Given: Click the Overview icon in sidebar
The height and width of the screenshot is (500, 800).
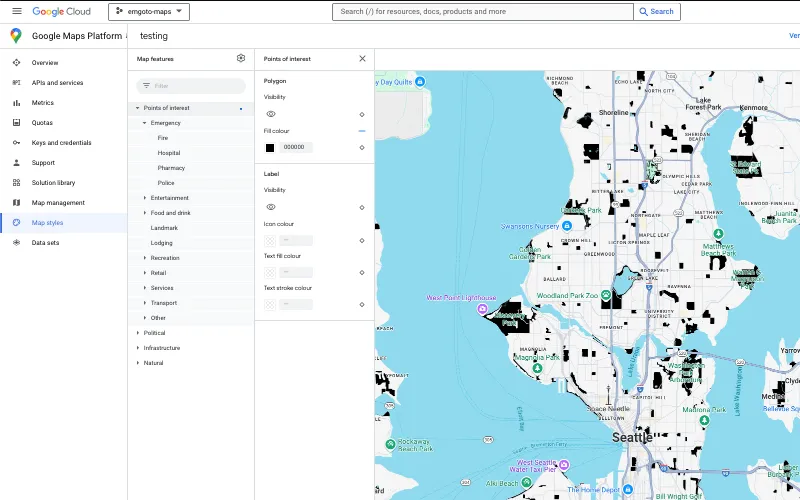Looking at the screenshot, I should tap(16, 63).
